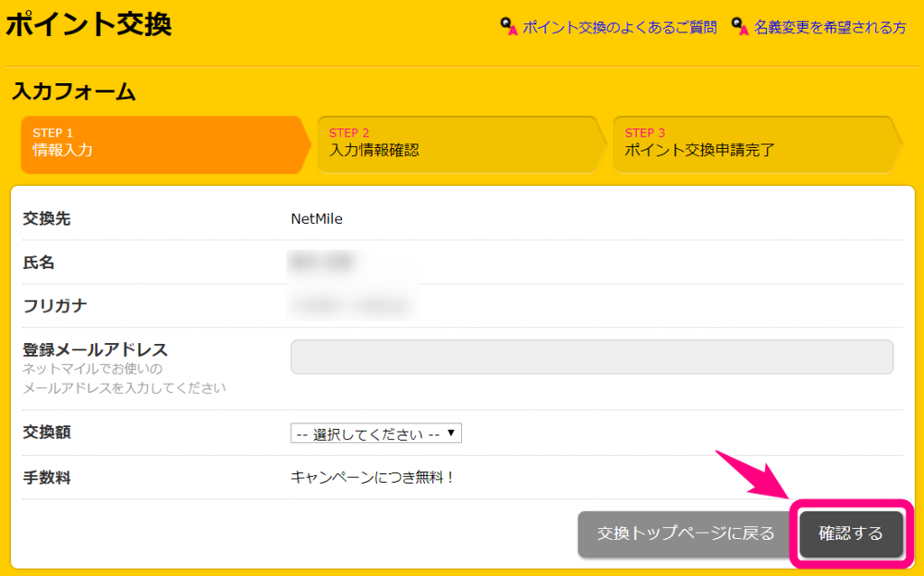
Task: Click the 確認する confirm button
Action: [x=850, y=534]
